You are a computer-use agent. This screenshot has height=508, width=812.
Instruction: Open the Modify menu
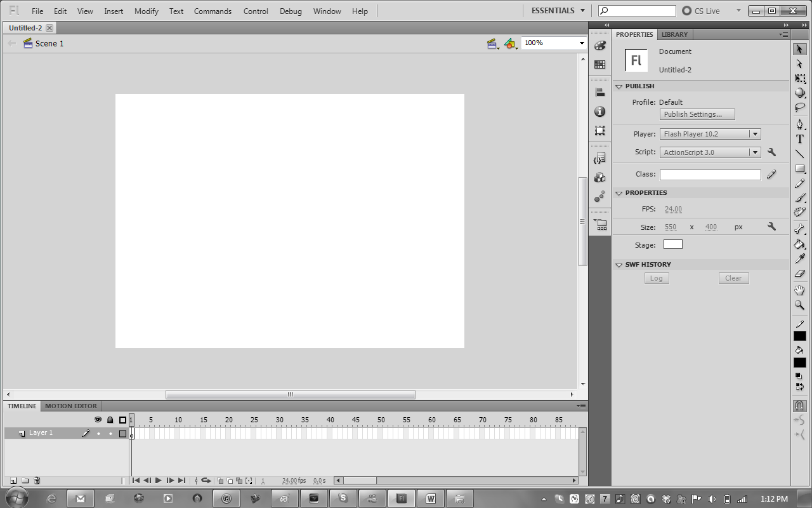[x=146, y=11]
